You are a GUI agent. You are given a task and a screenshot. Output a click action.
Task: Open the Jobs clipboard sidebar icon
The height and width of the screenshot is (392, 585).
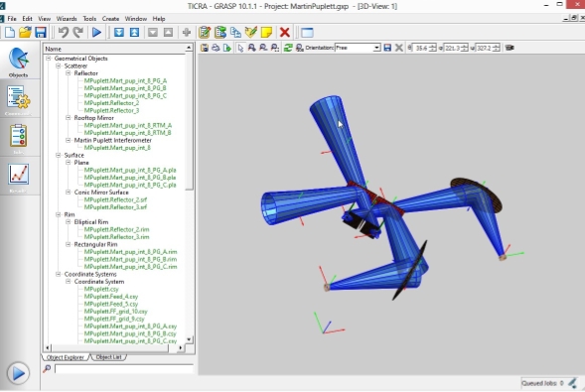[18, 139]
